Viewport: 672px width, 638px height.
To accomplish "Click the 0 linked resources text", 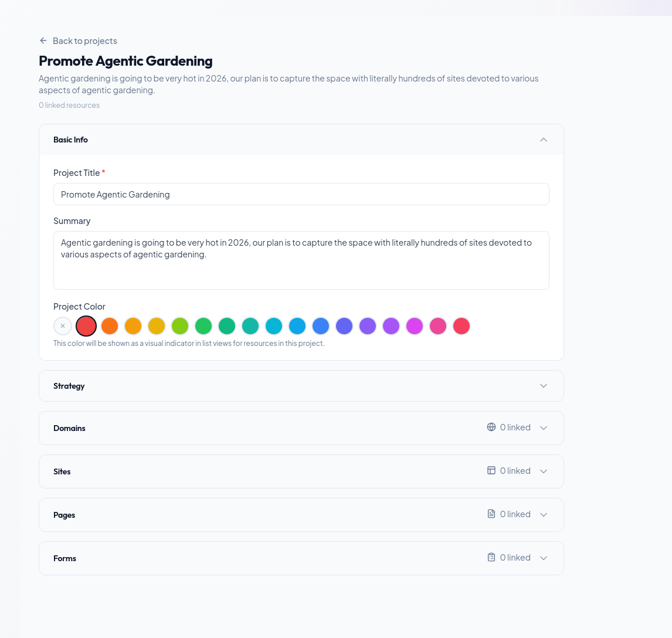I will [x=69, y=105].
